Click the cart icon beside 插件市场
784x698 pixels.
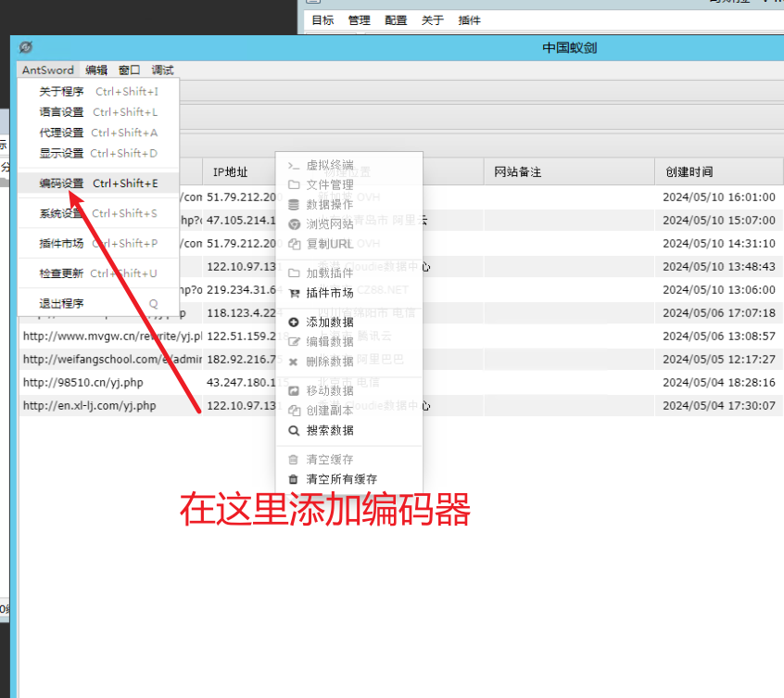point(294,293)
